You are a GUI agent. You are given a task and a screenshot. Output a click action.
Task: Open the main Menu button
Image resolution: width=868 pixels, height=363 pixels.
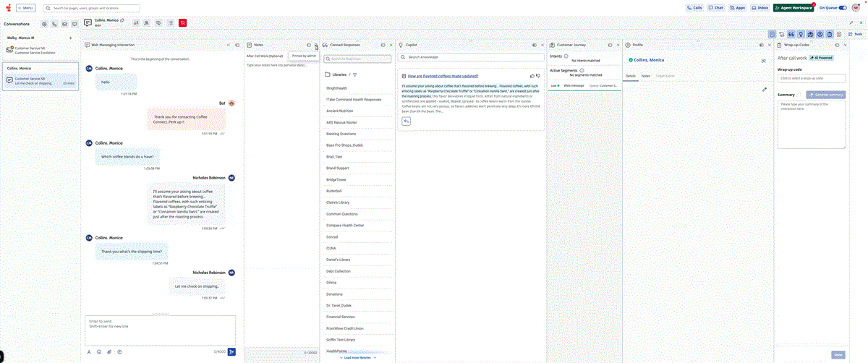click(x=25, y=8)
